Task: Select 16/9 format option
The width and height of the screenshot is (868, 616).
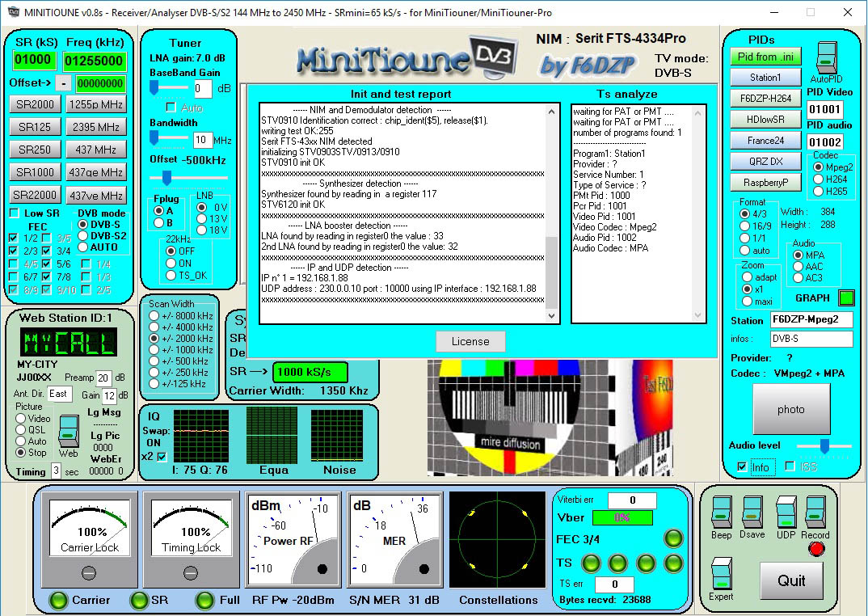Action: click(x=744, y=226)
